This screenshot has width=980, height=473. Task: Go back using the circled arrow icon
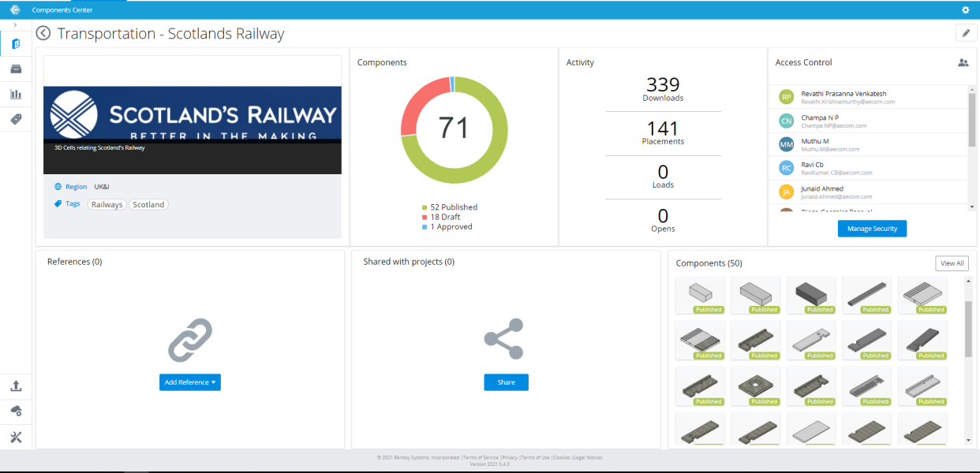43,33
